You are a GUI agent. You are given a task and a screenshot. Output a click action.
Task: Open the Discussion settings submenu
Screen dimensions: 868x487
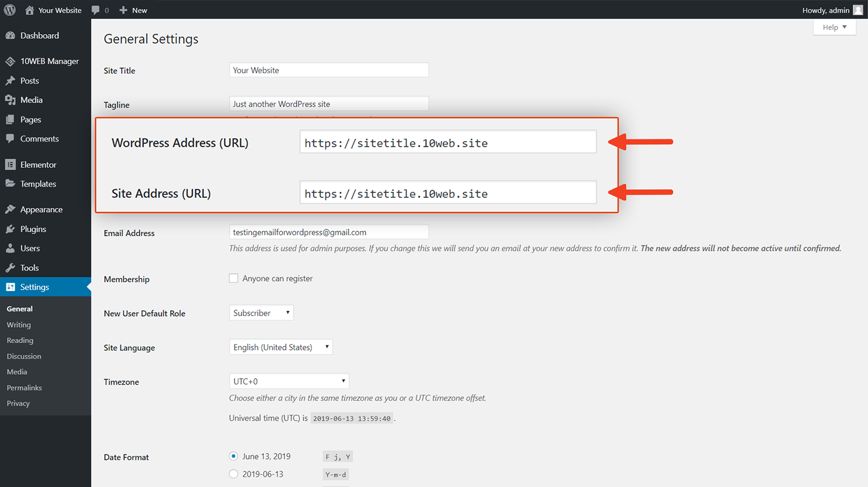(x=24, y=356)
